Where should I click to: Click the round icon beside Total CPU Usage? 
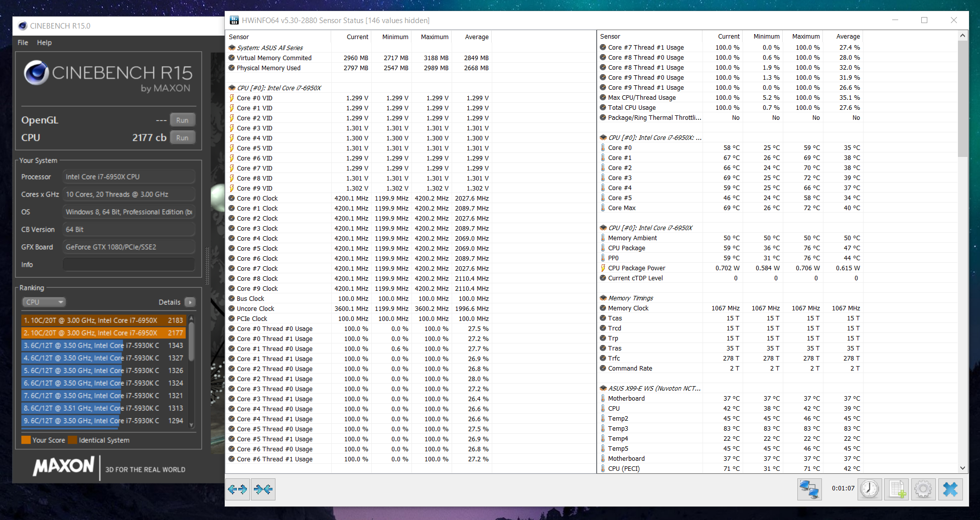(x=603, y=108)
